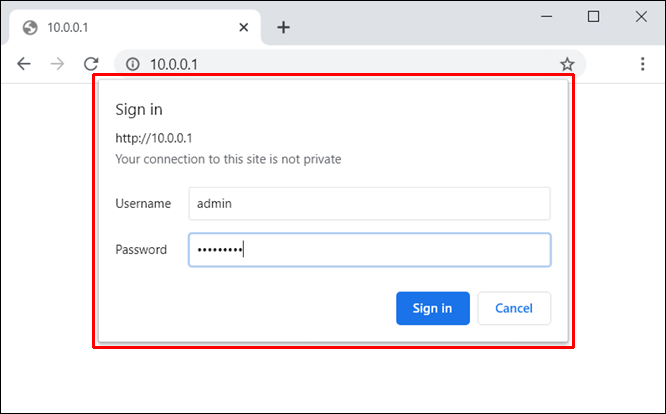This screenshot has height=414, width=666.
Task: Close the 10.0.0.1 tab
Action: click(x=244, y=27)
